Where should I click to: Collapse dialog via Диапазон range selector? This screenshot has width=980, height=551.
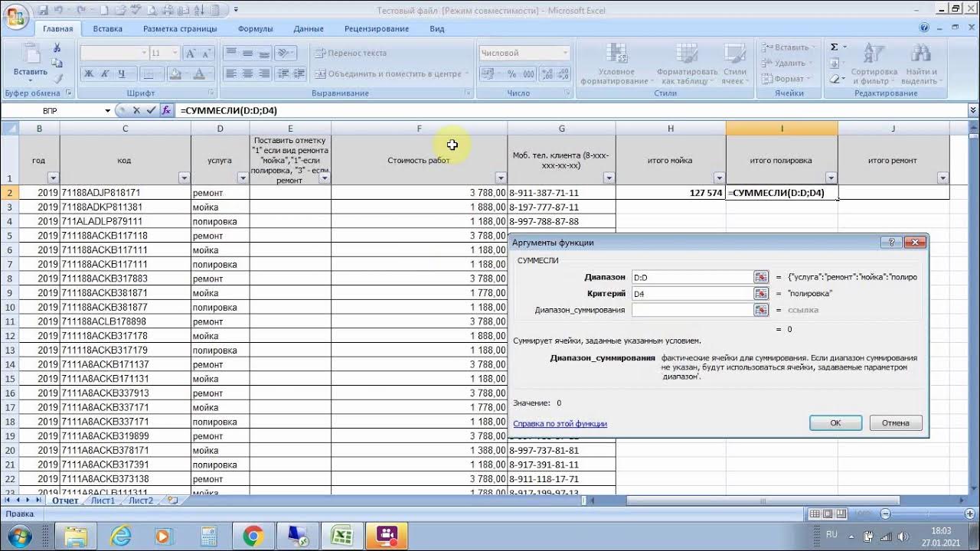pyautogui.click(x=761, y=277)
